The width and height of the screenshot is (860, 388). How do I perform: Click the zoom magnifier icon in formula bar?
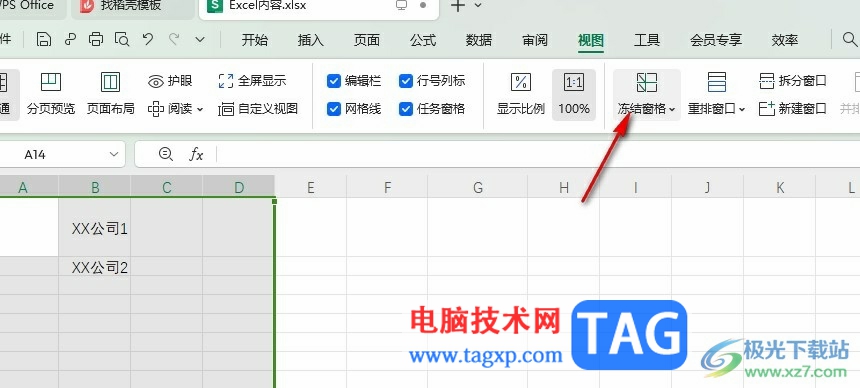165,154
